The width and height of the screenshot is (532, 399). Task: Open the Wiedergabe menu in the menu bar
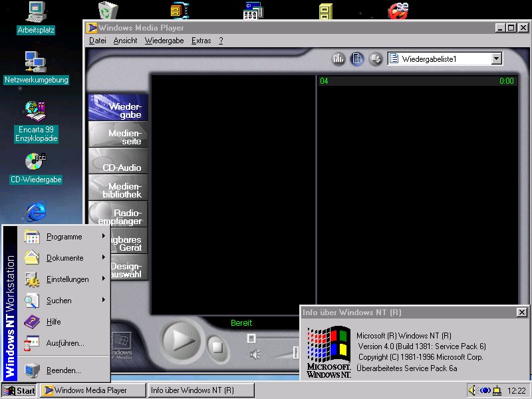164,41
